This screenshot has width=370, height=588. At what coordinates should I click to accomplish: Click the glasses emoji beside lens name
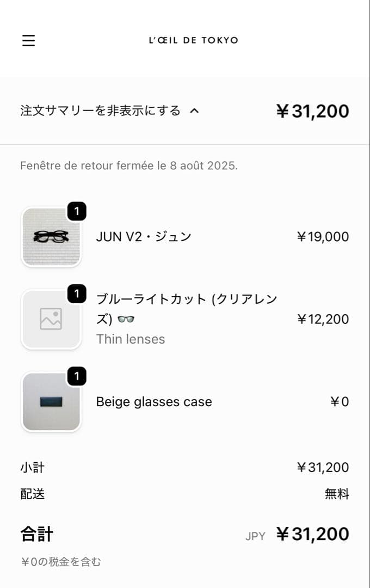click(x=126, y=320)
